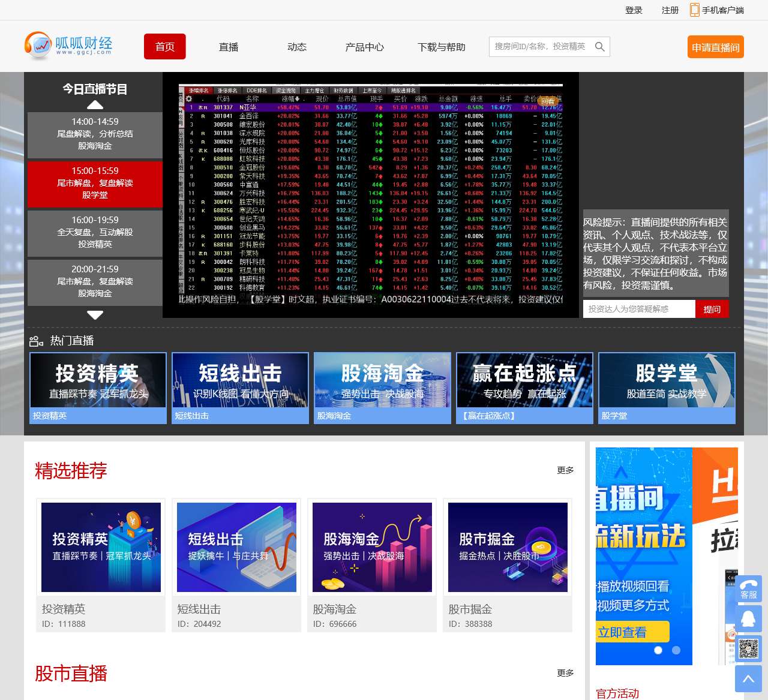Select the first banner carousel dot

click(658, 650)
